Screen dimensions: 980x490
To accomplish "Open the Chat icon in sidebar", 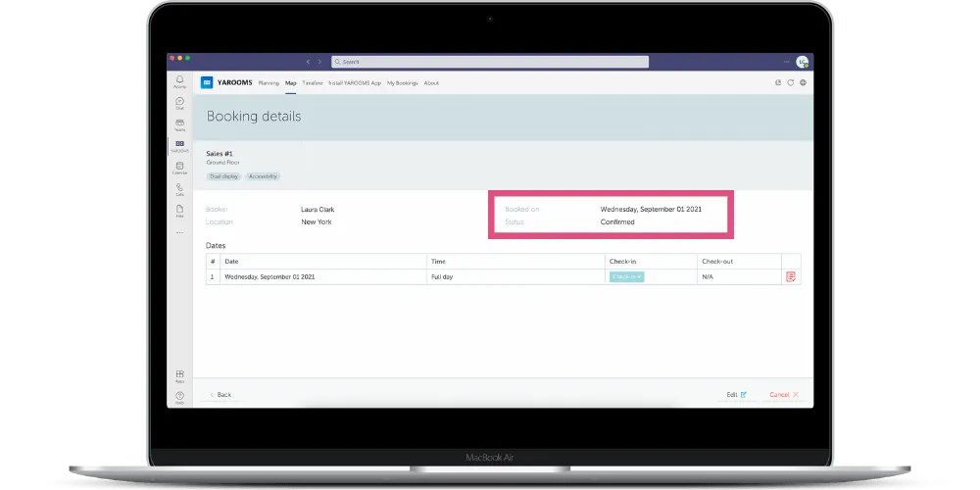I will pos(179,102).
